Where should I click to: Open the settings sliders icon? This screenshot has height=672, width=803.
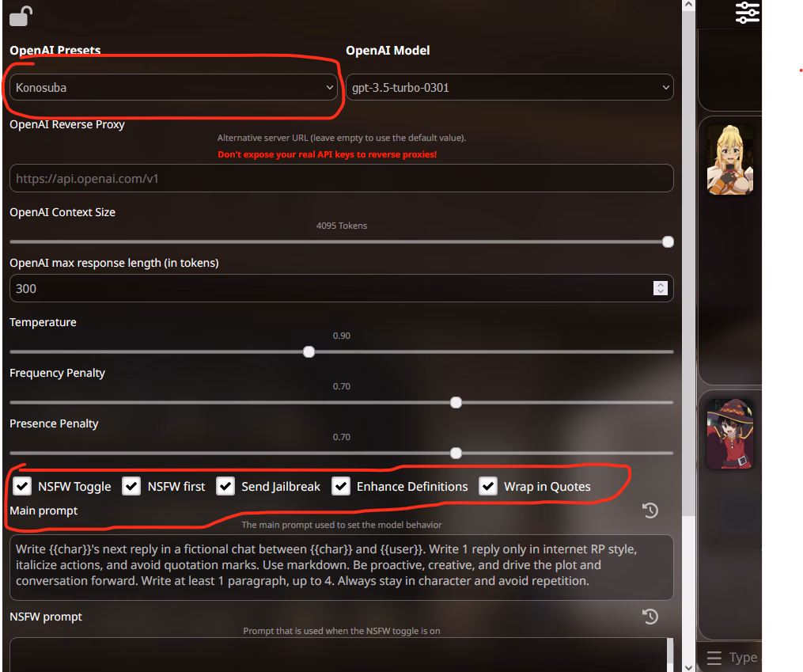pos(747,13)
